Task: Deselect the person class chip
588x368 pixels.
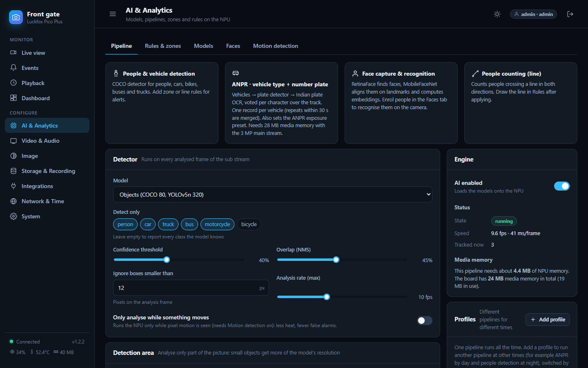Action: pos(125,224)
